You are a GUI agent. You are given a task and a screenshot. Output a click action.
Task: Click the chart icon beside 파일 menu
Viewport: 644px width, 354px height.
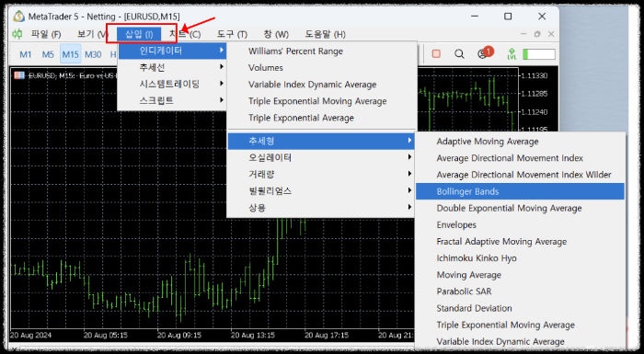(x=17, y=34)
